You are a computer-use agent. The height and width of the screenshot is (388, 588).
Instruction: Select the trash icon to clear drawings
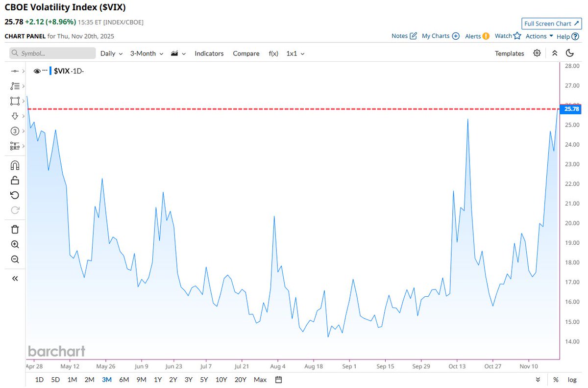coord(15,229)
